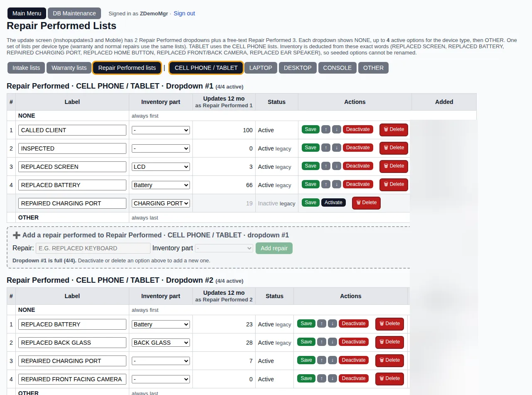Screen dimensions: 532x395
Task: Delete the INSPECTED repair option
Action: pos(394,148)
